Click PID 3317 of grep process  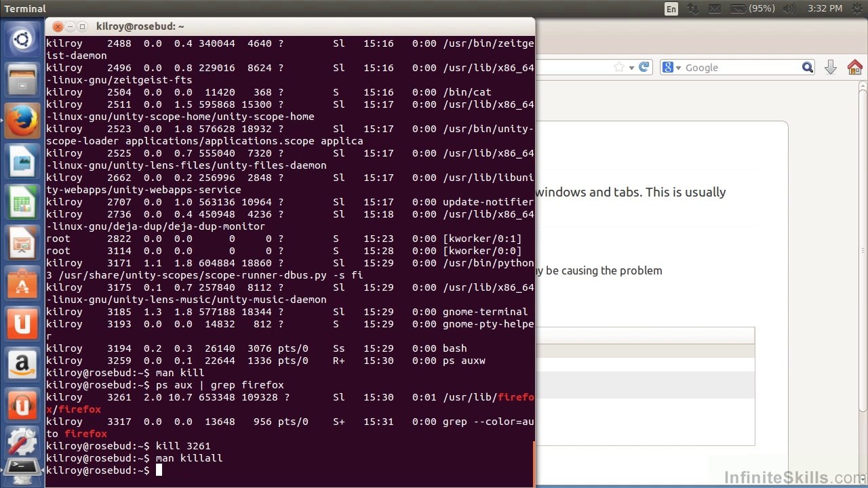(x=119, y=422)
